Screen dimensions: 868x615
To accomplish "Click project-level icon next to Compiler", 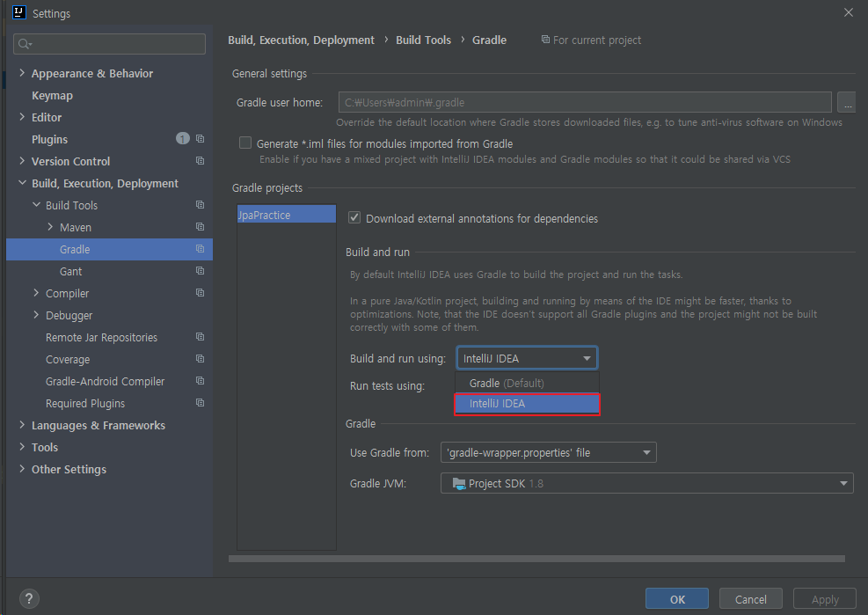I will click(x=200, y=293).
